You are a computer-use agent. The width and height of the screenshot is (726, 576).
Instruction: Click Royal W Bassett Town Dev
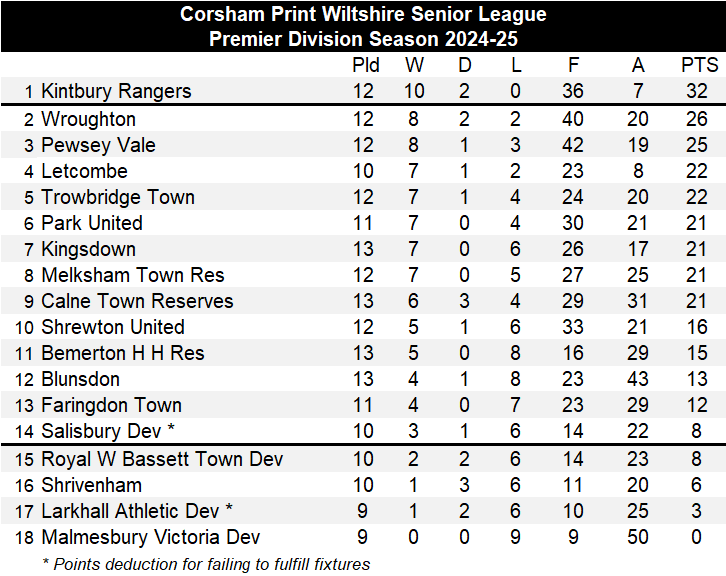162,459
